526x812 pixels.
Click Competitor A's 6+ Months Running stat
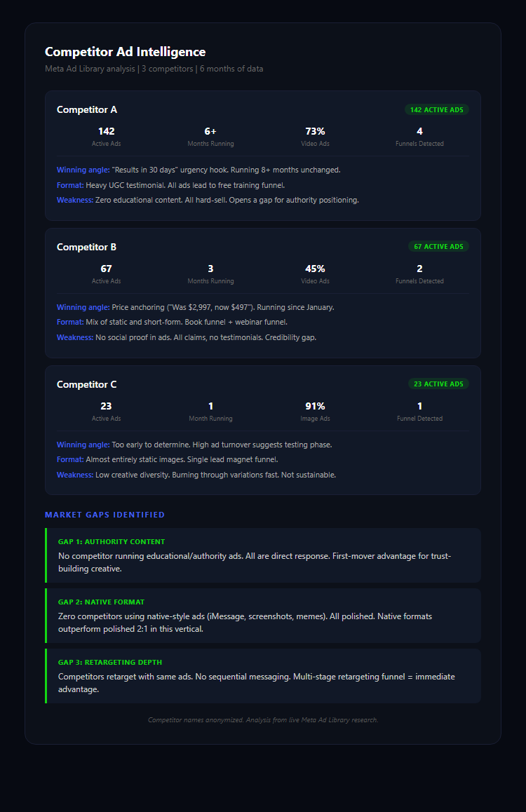pos(210,136)
